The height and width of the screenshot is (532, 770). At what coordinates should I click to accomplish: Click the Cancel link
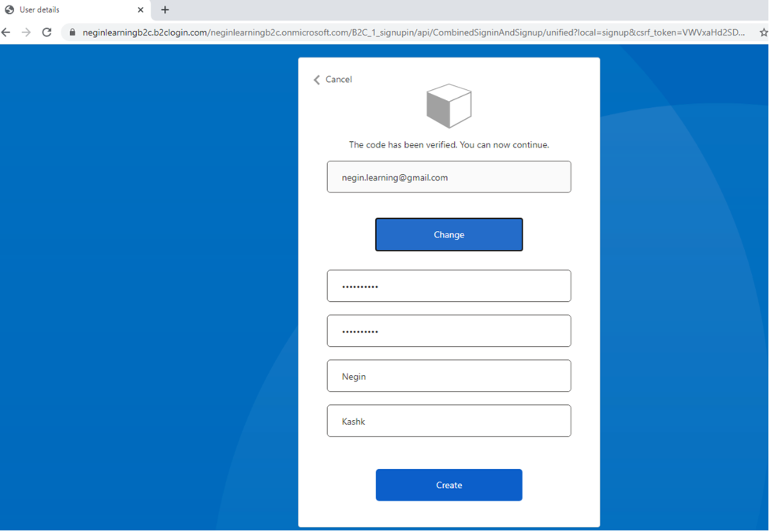pyautogui.click(x=338, y=80)
